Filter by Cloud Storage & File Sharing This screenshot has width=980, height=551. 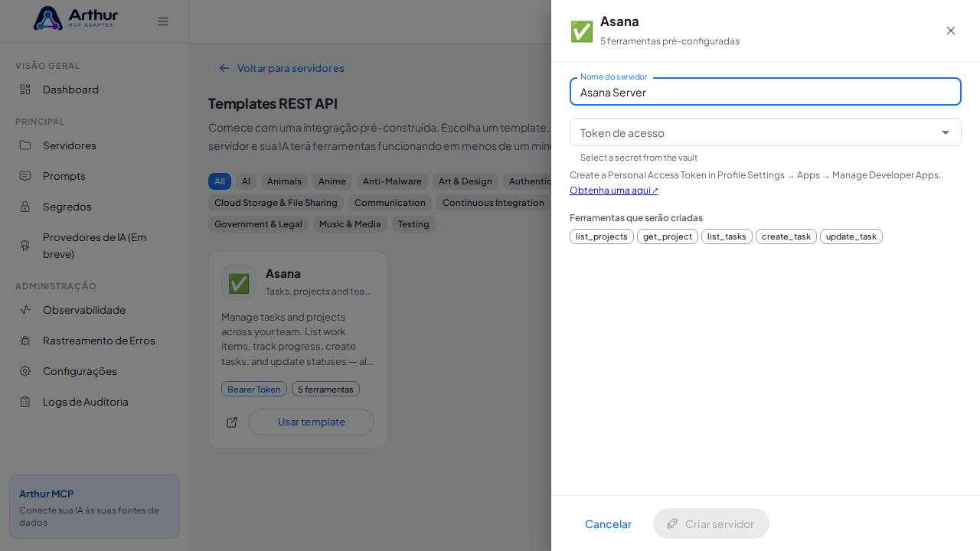276,203
